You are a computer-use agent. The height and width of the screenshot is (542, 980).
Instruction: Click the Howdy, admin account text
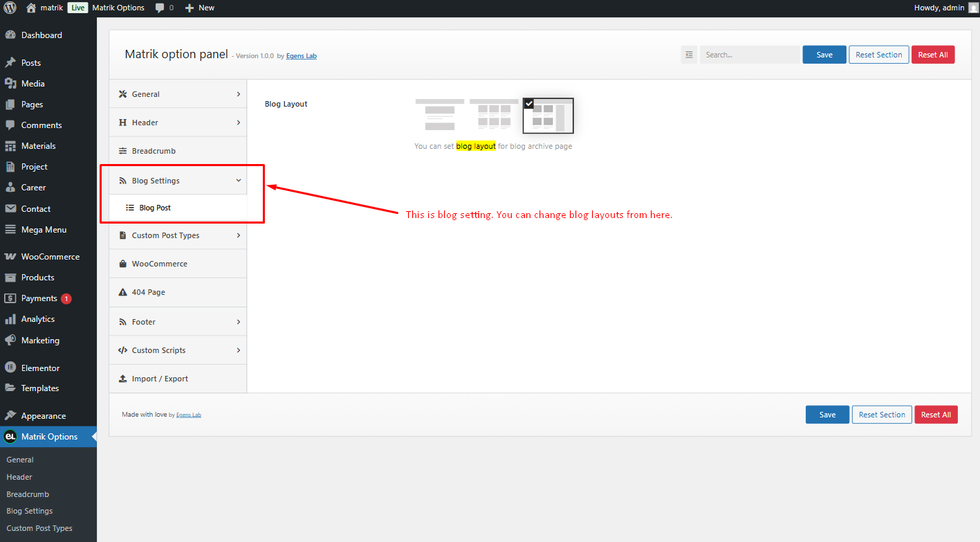(x=939, y=8)
